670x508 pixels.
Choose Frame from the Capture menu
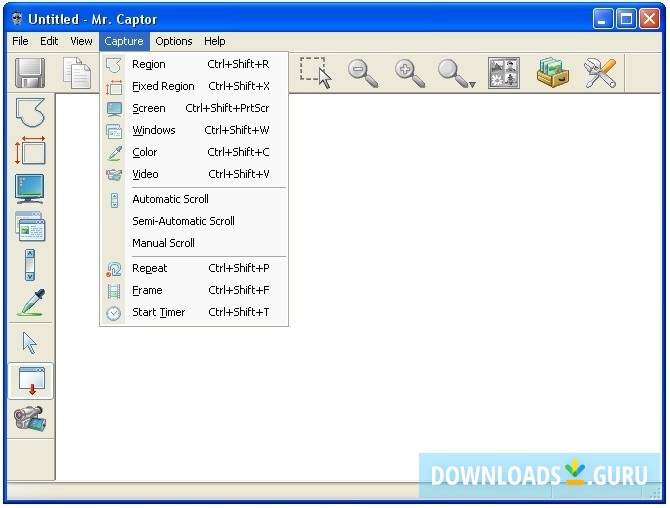point(194,291)
